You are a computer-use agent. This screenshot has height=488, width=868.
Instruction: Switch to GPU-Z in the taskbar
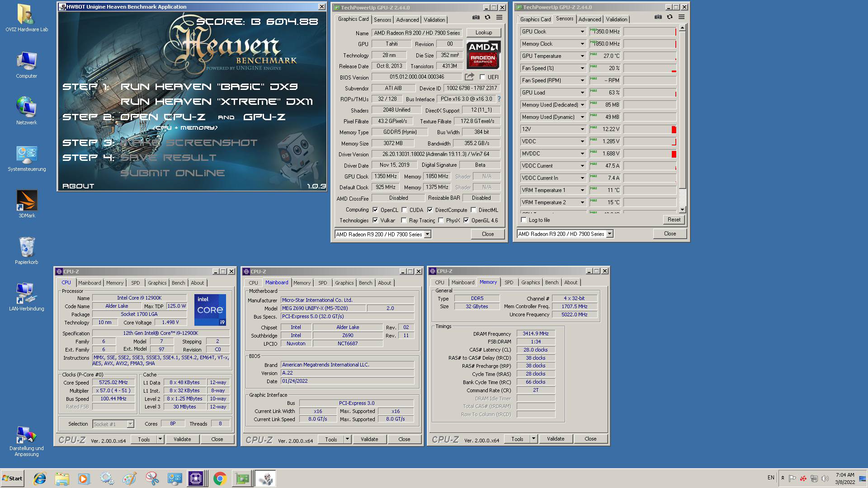(x=242, y=478)
